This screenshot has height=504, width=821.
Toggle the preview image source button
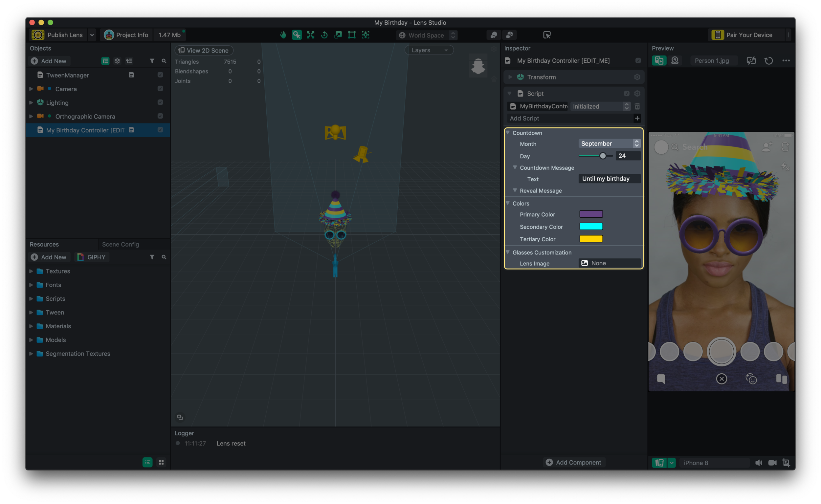point(659,61)
